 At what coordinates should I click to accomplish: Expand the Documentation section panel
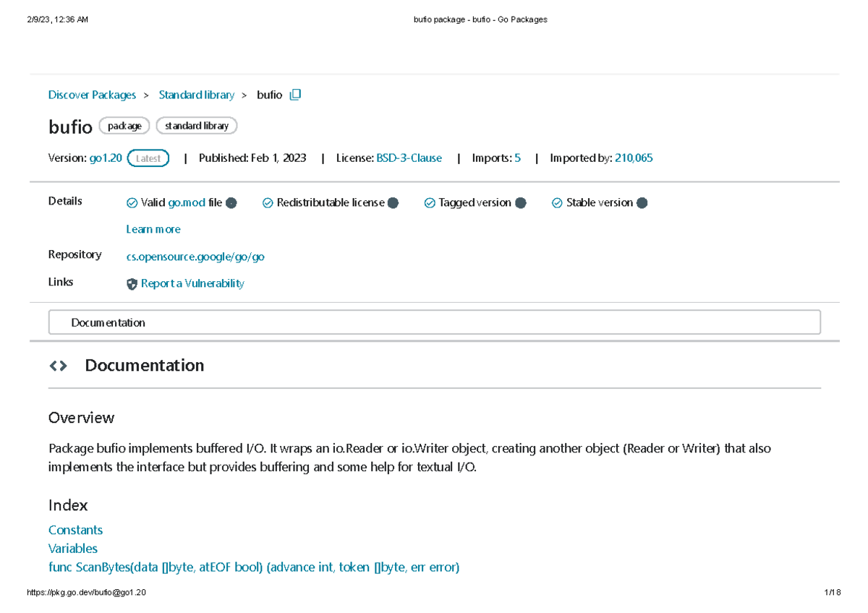(x=434, y=322)
